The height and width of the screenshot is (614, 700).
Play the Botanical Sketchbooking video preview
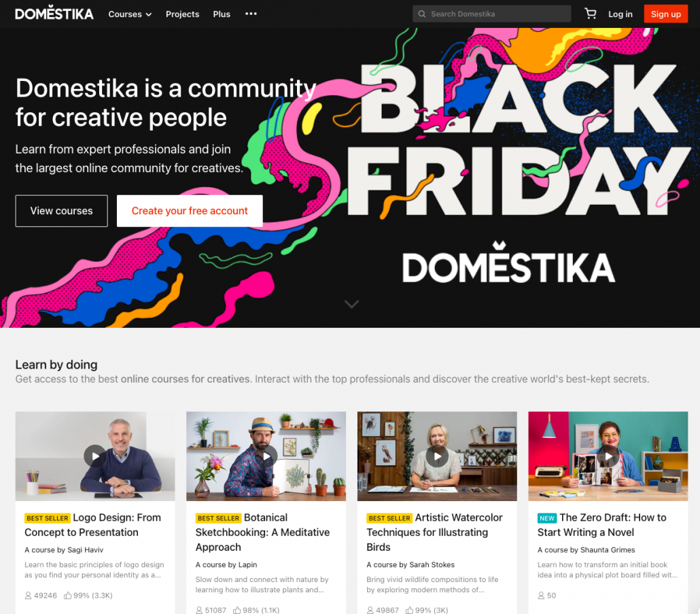pyautogui.click(x=266, y=456)
